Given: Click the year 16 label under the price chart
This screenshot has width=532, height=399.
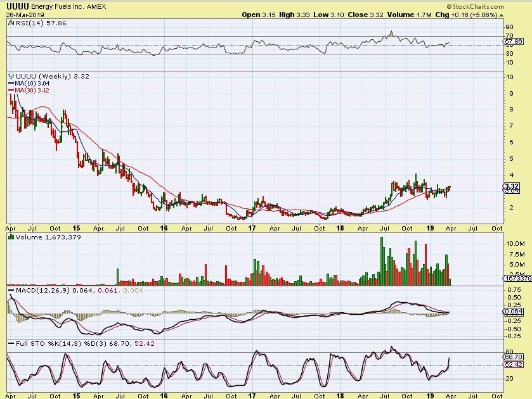Looking at the screenshot, I should coord(164,228).
